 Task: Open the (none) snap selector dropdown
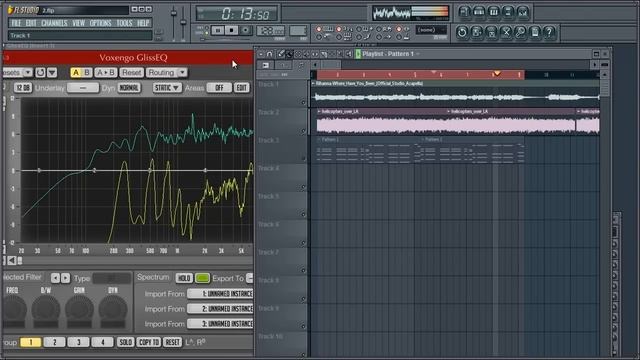click(431, 30)
